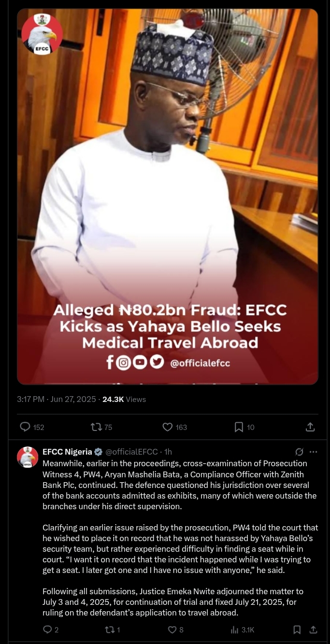Open the Yahaya Bello fraud headline image
This screenshot has height=644, width=330.
168,197
